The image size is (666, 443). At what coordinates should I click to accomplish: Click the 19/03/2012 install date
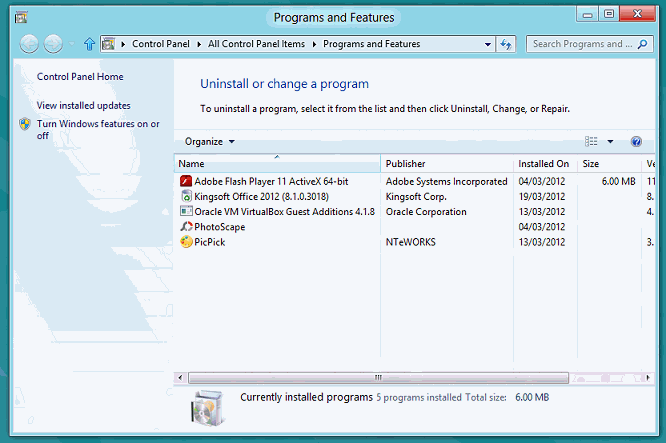pyautogui.click(x=542, y=197)
